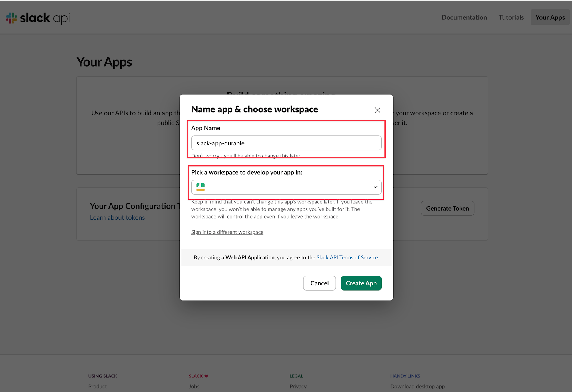Open the Product footer link

click(x=97, y=386)
